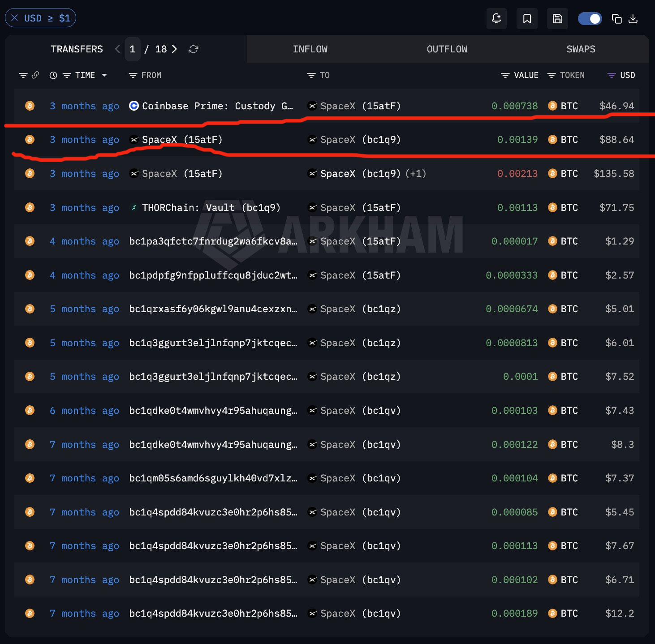Remove the USD ≥ $1 filter chip
655x644 pixels.
15,18
